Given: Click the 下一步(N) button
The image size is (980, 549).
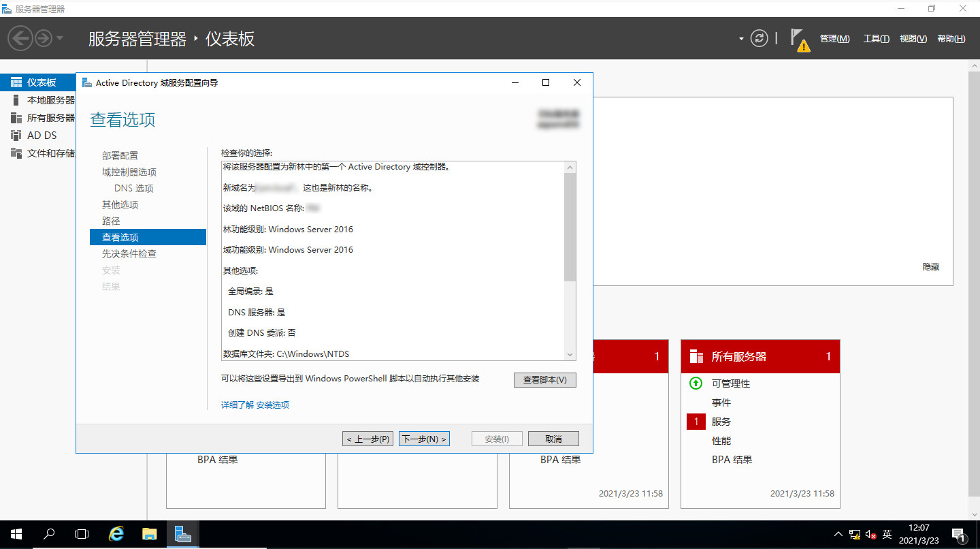Looking at the screenshot, I should pyautogui.click(x=424, y=439).
